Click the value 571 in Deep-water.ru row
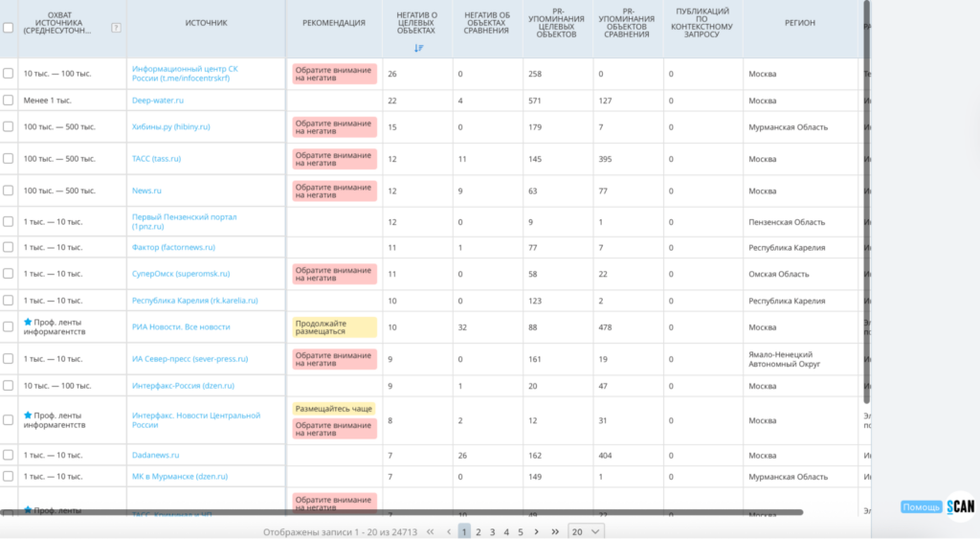The height and width of the screenshot is (539, 980). [x=534, y=101]
